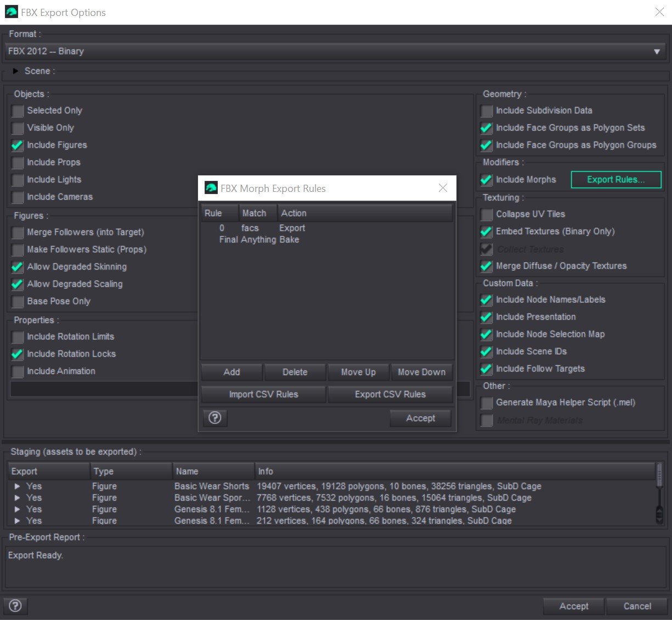Uncheck Include Node Selection Map
This screenshot has width=672, height=620.
tap(487, 334)
